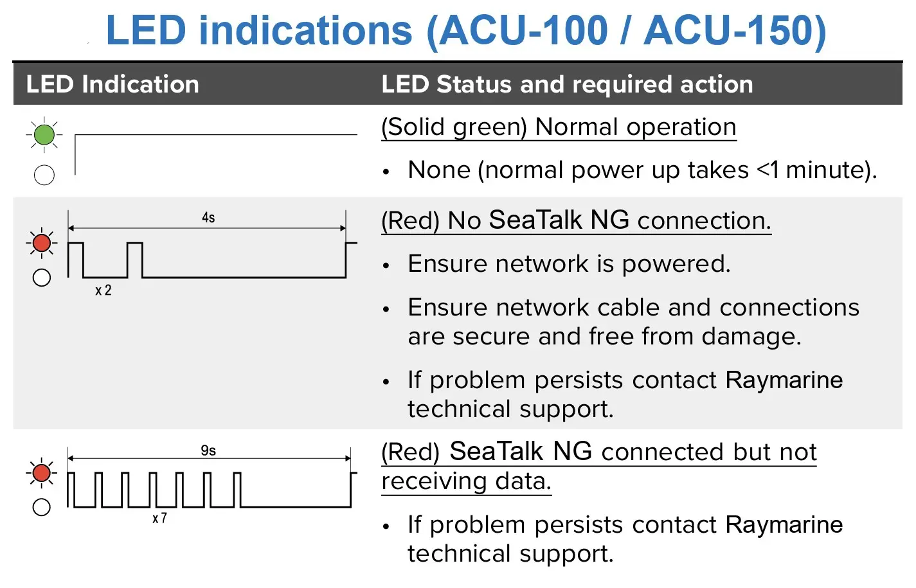916x588 pixels.
Task: Click the '9s' duration label
Action: pos(208,450)
